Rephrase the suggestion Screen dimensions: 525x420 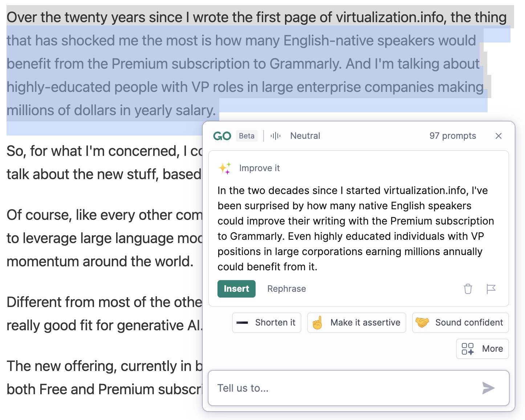pyautogui.click(x=286, y=289)
